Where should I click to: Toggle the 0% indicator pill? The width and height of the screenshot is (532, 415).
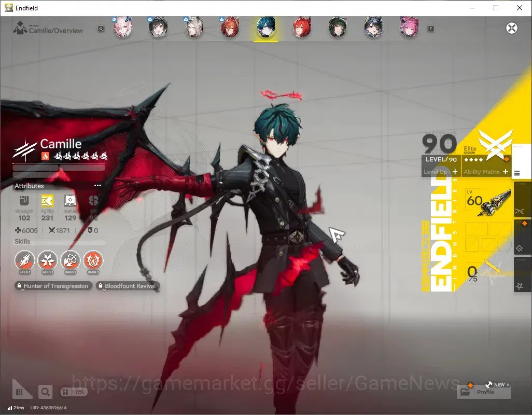73,392
